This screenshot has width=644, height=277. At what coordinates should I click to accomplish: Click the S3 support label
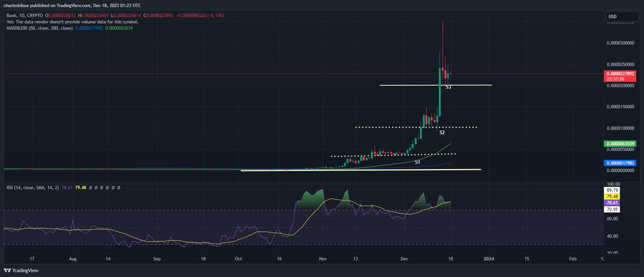tap(448, 87)
